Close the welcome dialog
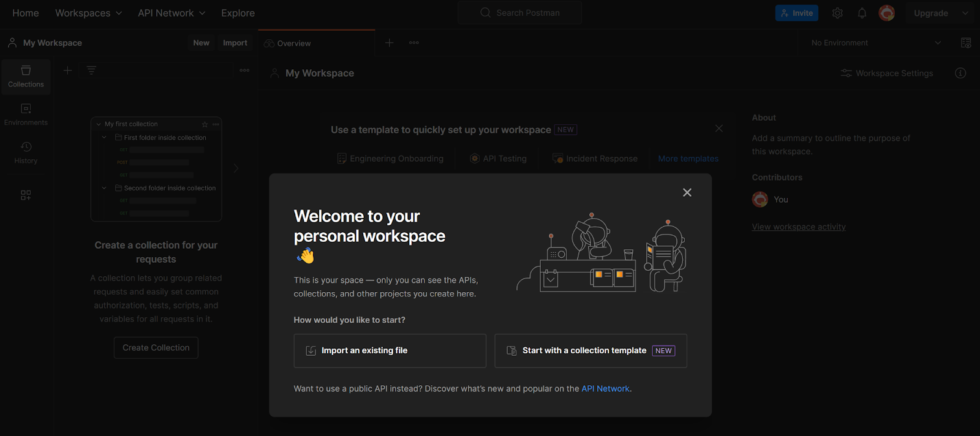 pyautogui.click(x=687, y=193)
